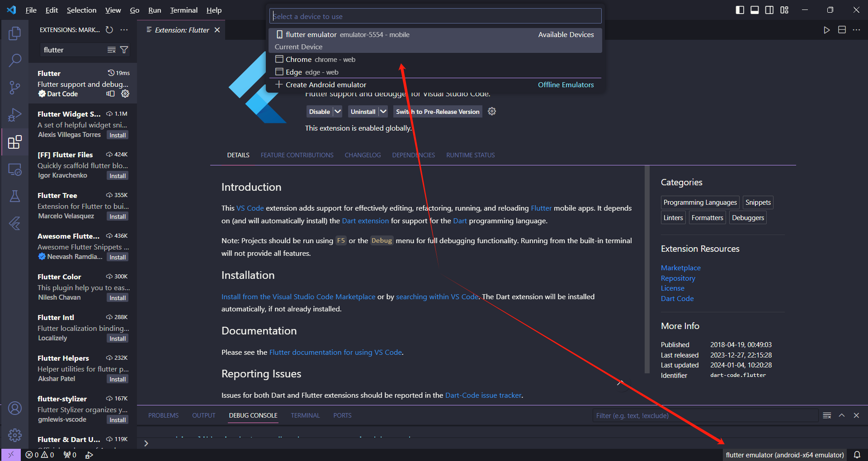This screenshot has height=461, width=868.
Task: Open Source Control in activity bar
Action: [15, 87]
